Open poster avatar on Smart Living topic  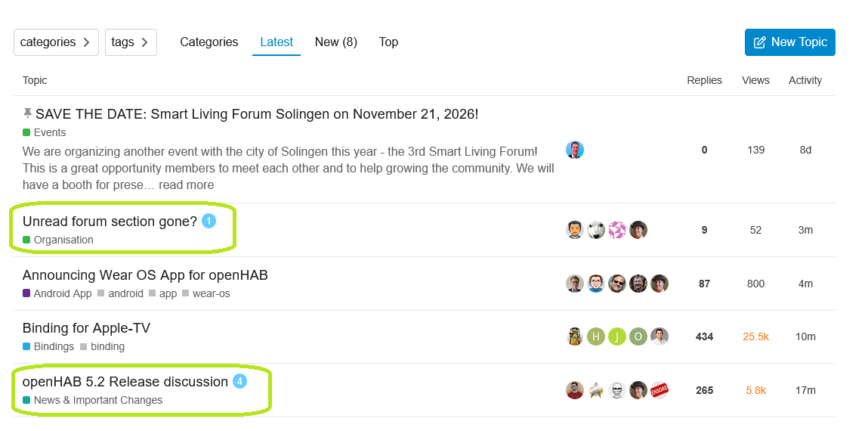[575, 150]
